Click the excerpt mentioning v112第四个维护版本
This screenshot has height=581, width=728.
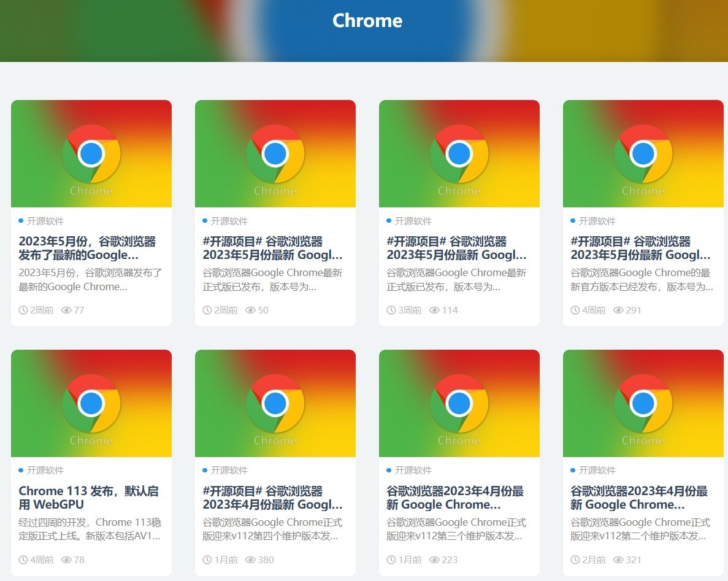pos(272,529)
